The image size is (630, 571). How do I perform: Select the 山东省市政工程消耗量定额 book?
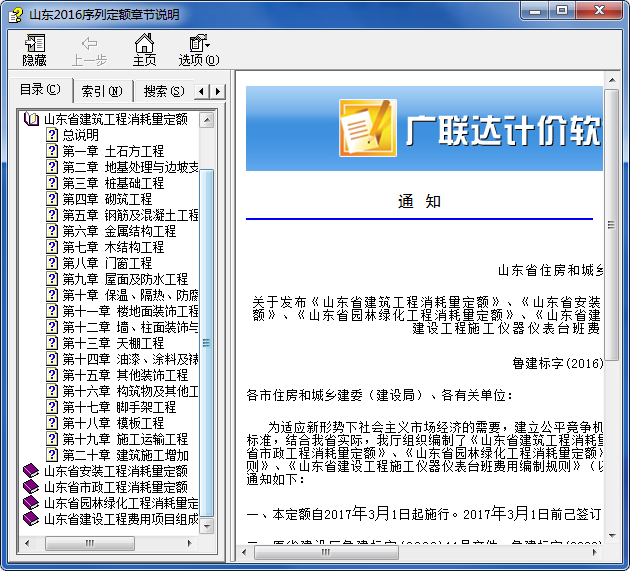[x=116, y=487]
